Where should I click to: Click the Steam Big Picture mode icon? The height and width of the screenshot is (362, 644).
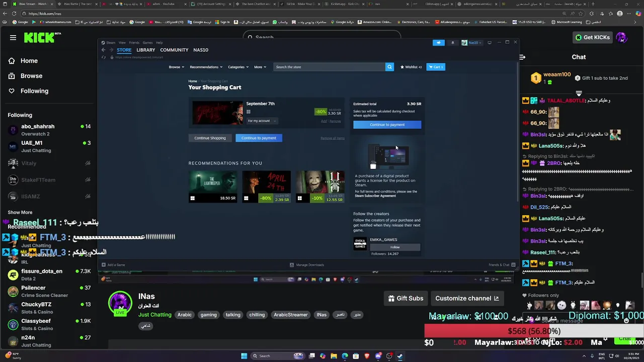[x=490, y=43]
